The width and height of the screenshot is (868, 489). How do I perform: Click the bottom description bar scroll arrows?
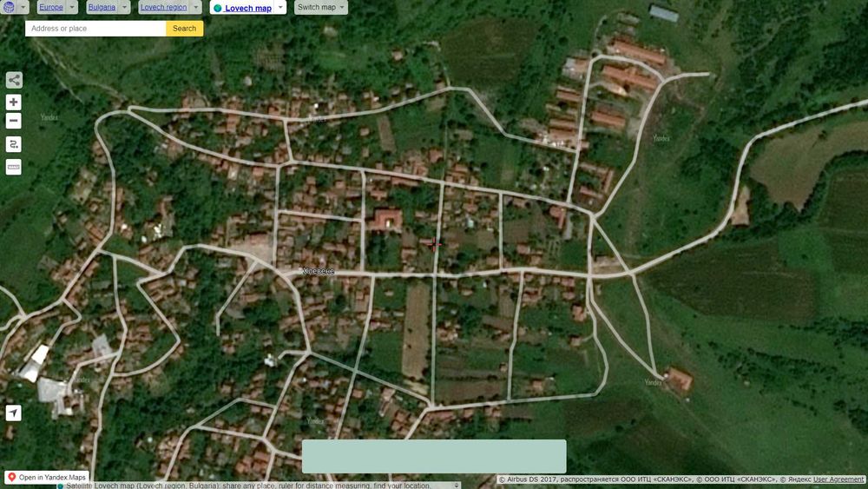coord(457,486)
